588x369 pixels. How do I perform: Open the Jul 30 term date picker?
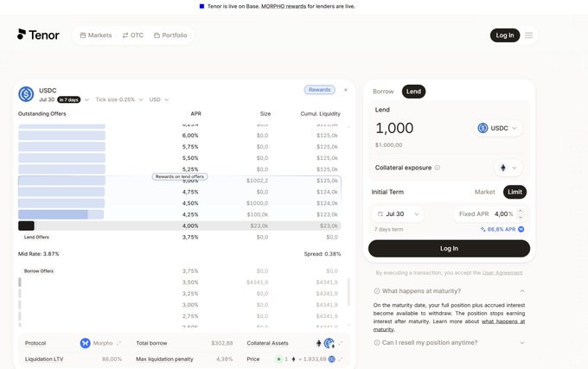click(398, 214)
